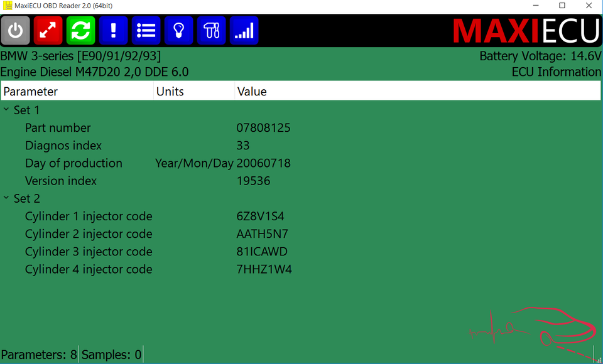Click the injector code 6Z8V1S4
603x364 pixels.
pyautogui.click(x=260, y=216)
